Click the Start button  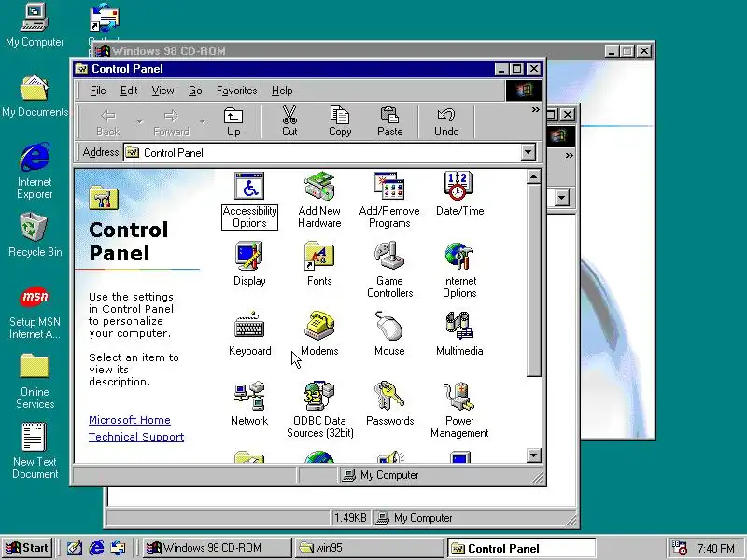[x=27, y=548]
